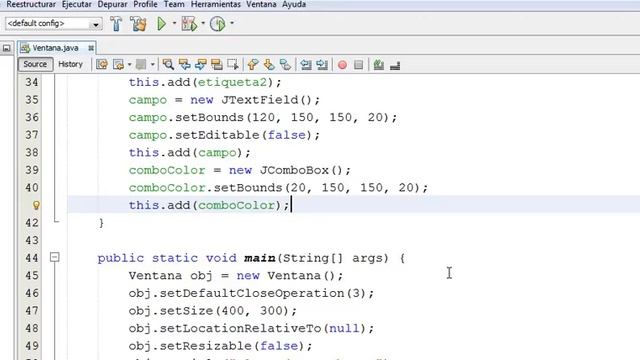Close the Ventana.java tab
Image resolution: width=640 pixels, height=360 pixels.
point(91,48)
